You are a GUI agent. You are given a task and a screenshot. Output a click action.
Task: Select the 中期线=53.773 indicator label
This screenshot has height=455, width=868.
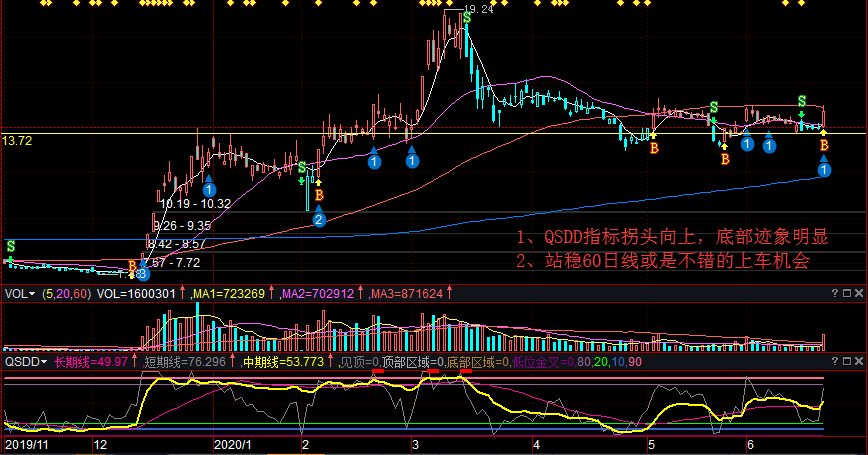click(284, 362)
